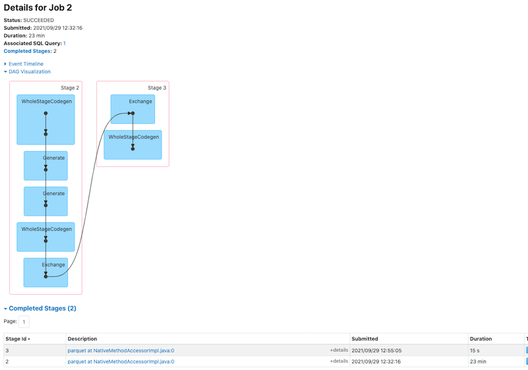Select Exchange node in Stage 2
The image size is (528, 370).
tap(46, 272)
